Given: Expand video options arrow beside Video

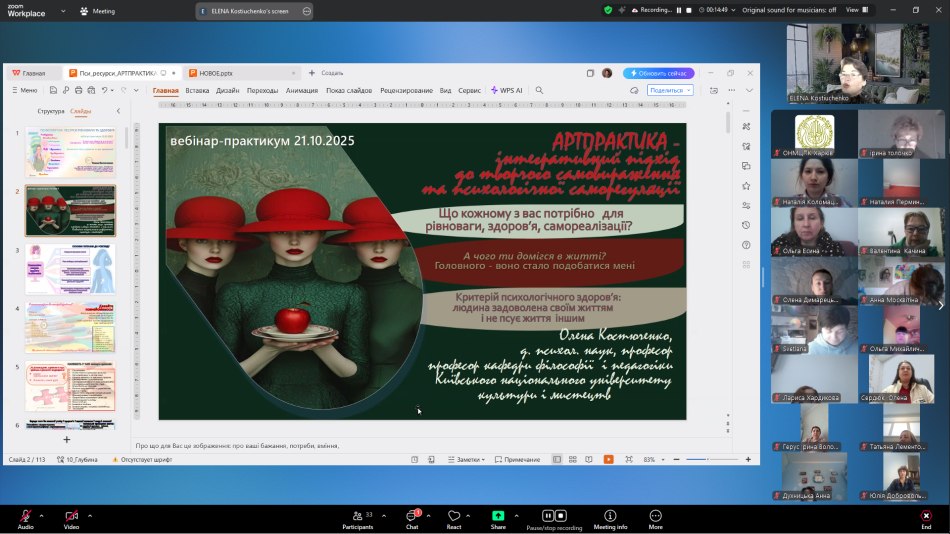Looking at the screenshot, I should click(x=90, y=516).
